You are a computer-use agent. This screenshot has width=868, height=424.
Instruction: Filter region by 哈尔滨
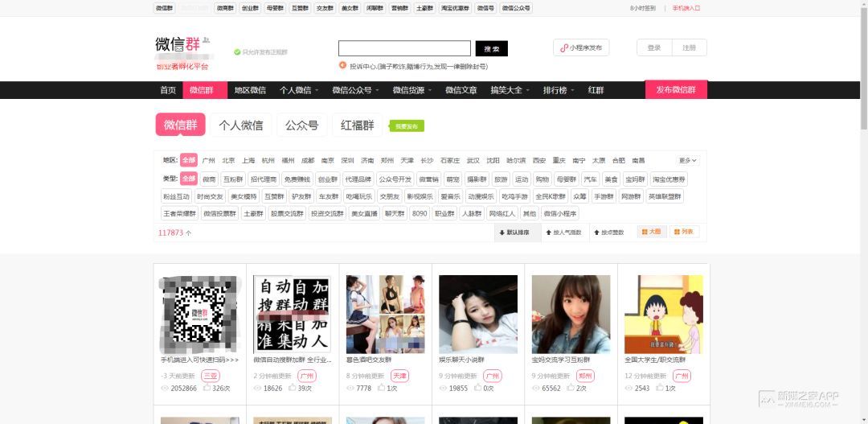pos(516,161)
